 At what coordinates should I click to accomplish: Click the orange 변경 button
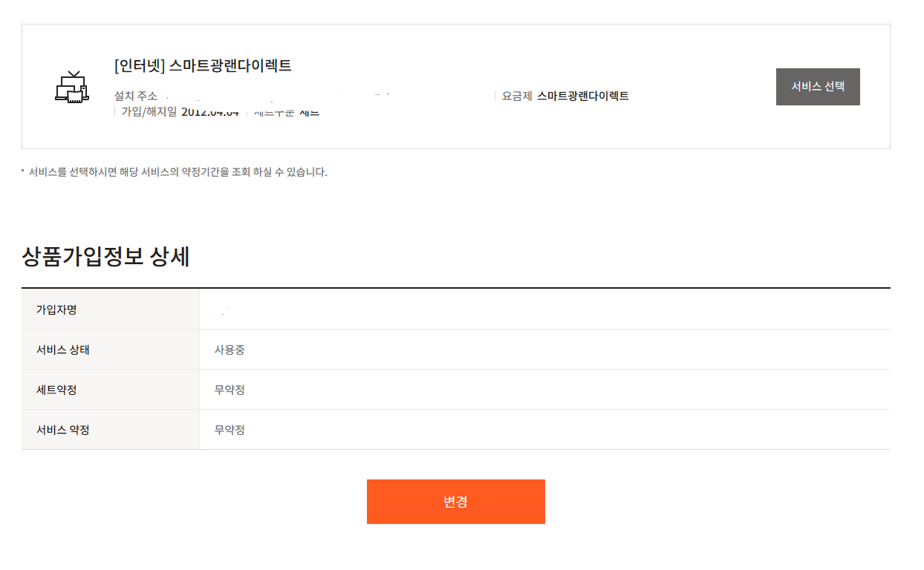point(455,502)
